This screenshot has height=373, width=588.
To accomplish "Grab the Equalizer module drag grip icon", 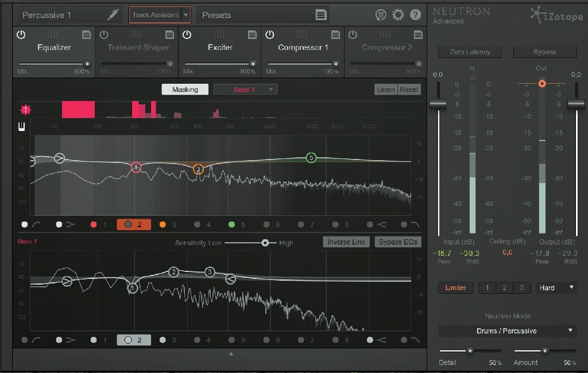I will coord(53,34).
